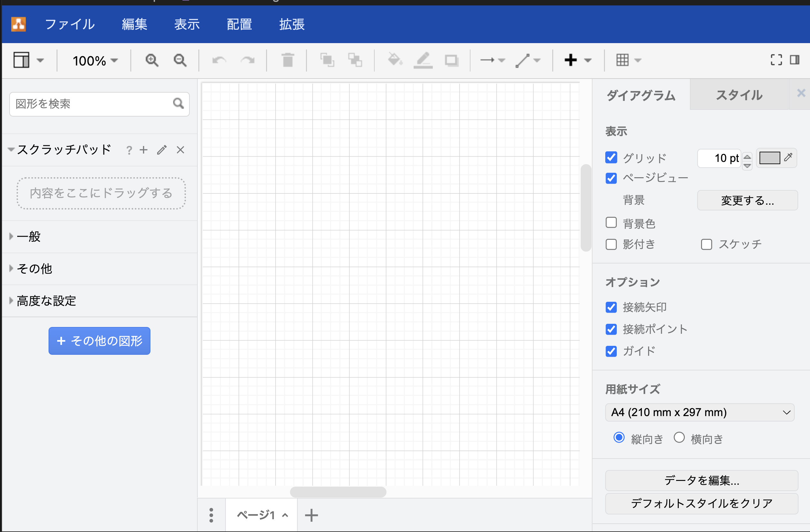Open the ファイル menu
The width and height of the screenshot is (810, 532).
click(x=69, y=24)
